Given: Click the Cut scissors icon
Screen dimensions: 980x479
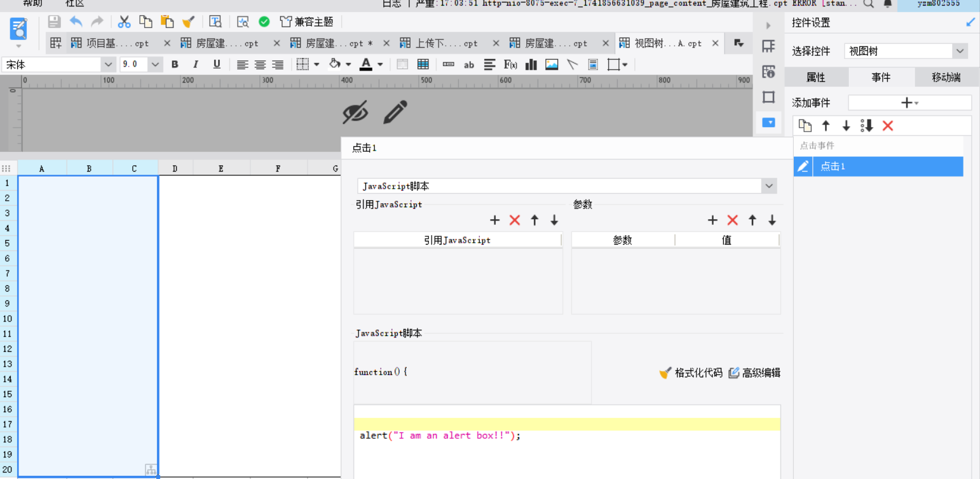Looking at the screenshot, I should click(125, 22).
